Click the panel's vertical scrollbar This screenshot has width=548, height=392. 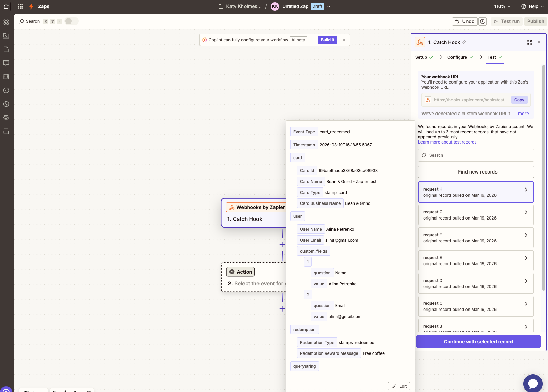point(544,177)
